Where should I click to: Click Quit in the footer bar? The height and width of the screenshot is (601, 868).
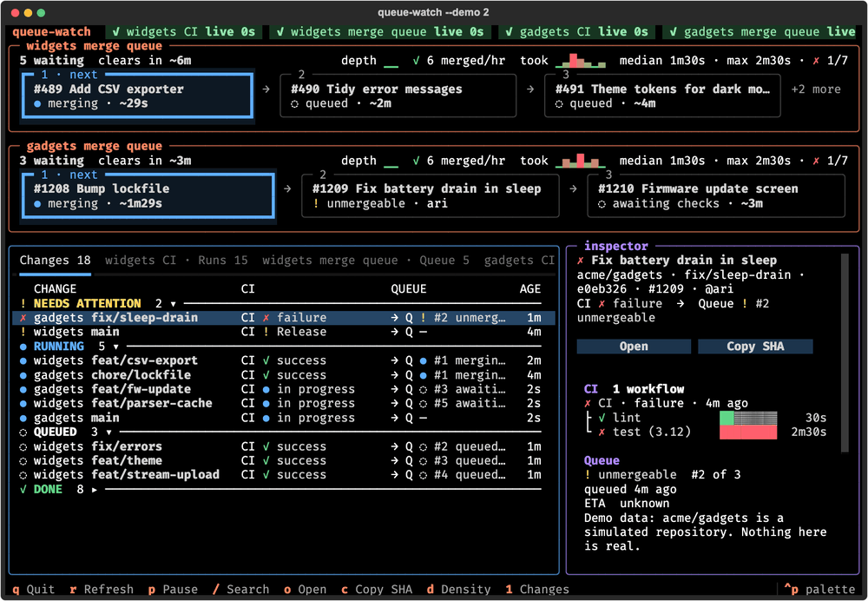[33, 590]
